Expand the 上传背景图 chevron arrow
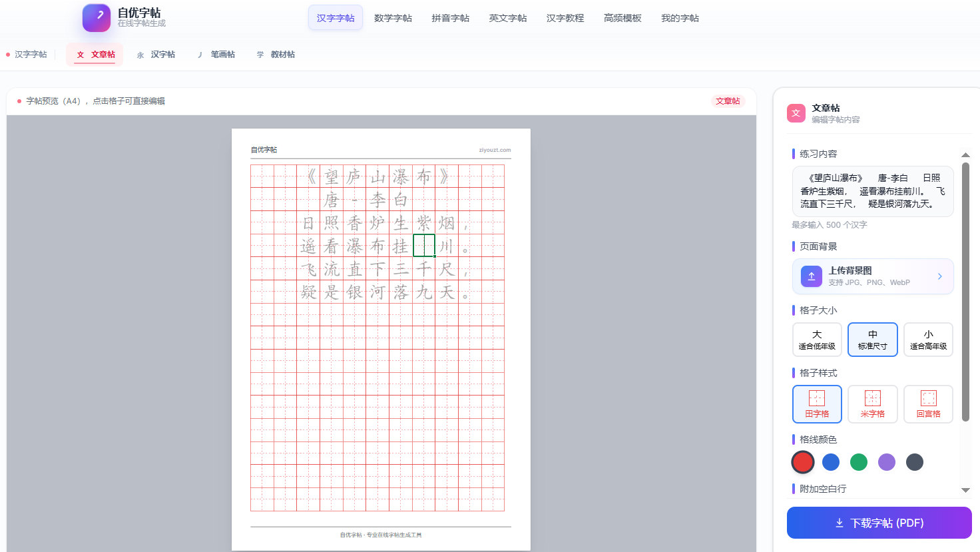Screen dimensions: 980x552 [940, 276]
